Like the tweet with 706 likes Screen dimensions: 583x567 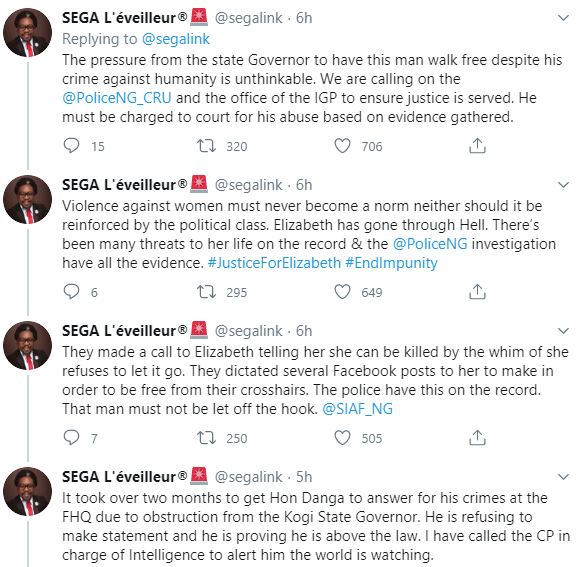point(342,146)
